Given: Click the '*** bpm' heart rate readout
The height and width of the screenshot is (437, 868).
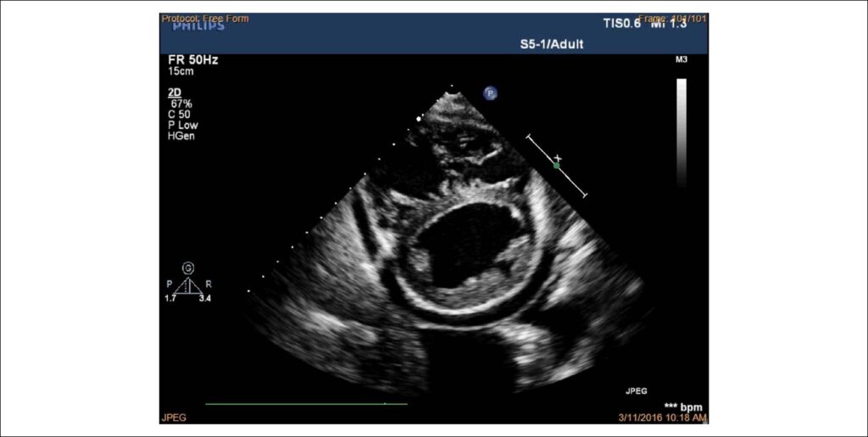Looking at the screenshot, I should click(682, 407).
